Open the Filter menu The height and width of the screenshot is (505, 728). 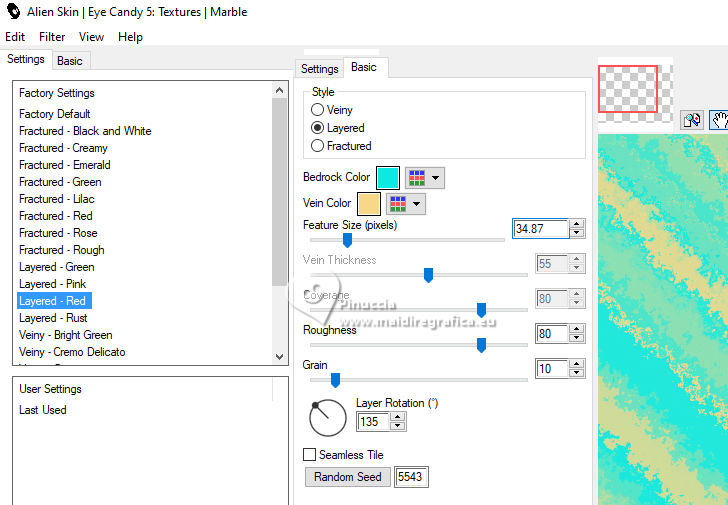52,37
